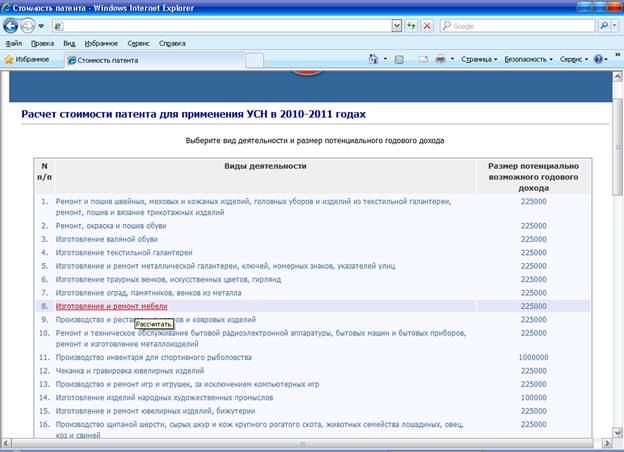Screen dimensions: 624x452
Task: Click the Help question mark icon
Action: (x=598, y=60)
